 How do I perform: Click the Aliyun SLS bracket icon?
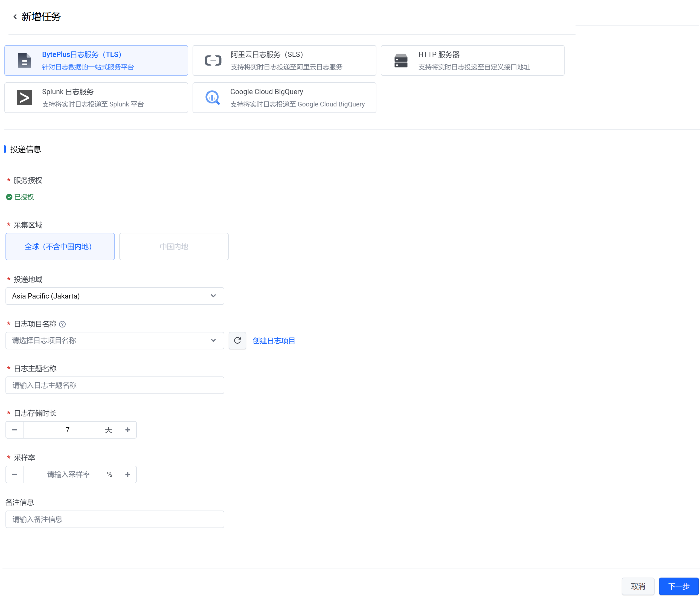[x=213, y=60]
